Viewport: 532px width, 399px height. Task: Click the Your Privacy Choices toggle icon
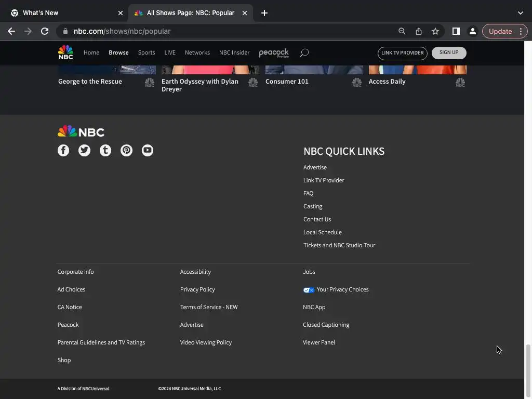tap(309, 290)
